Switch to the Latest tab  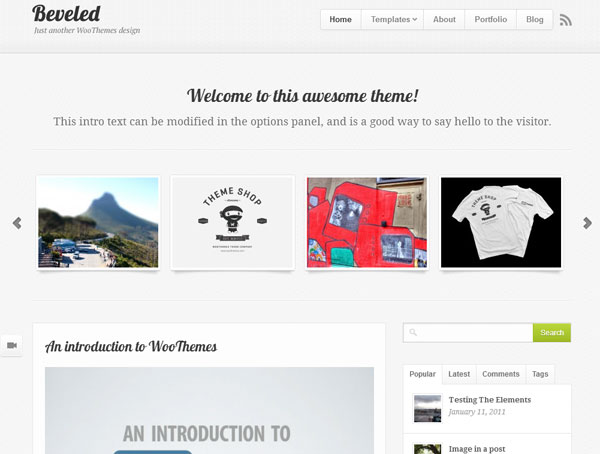pyautogui.click(x=459, y=374)
